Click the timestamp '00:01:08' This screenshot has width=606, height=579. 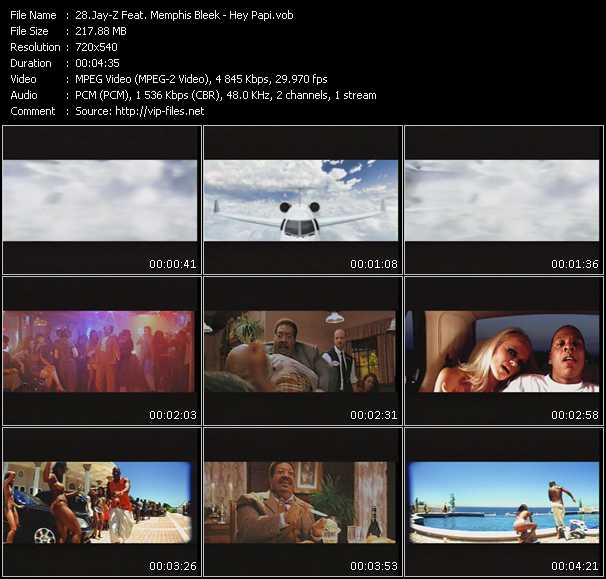[374, 264]
